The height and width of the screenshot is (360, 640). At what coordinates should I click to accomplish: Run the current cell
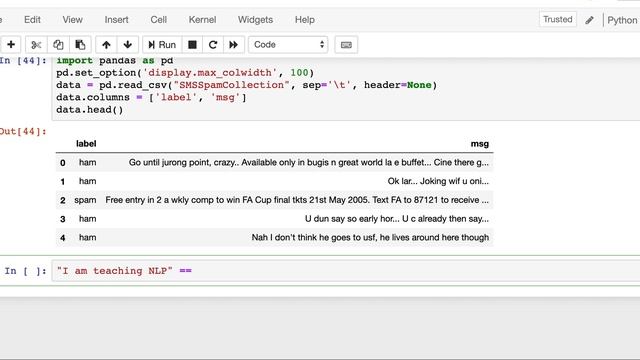point(162,44)
